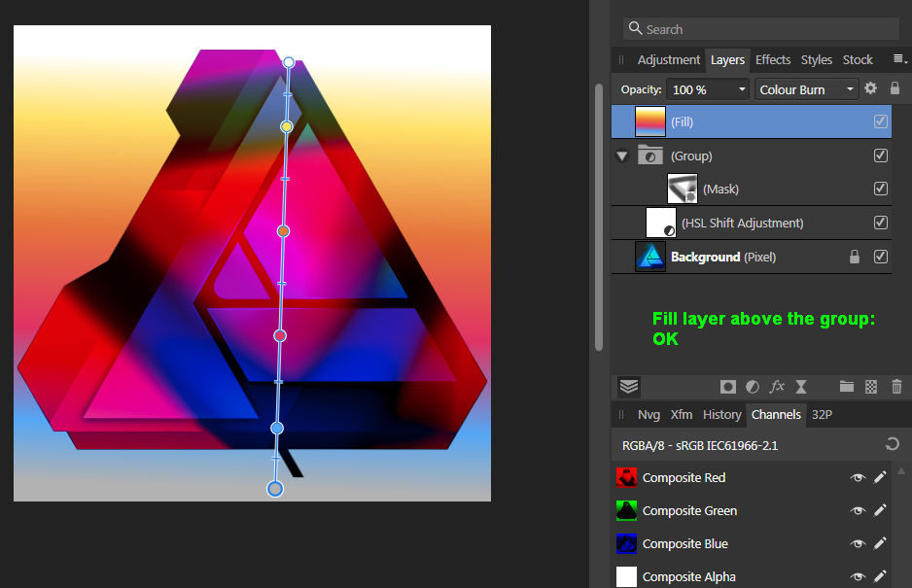Switch to the Styles tab

[x=816, y=60]
